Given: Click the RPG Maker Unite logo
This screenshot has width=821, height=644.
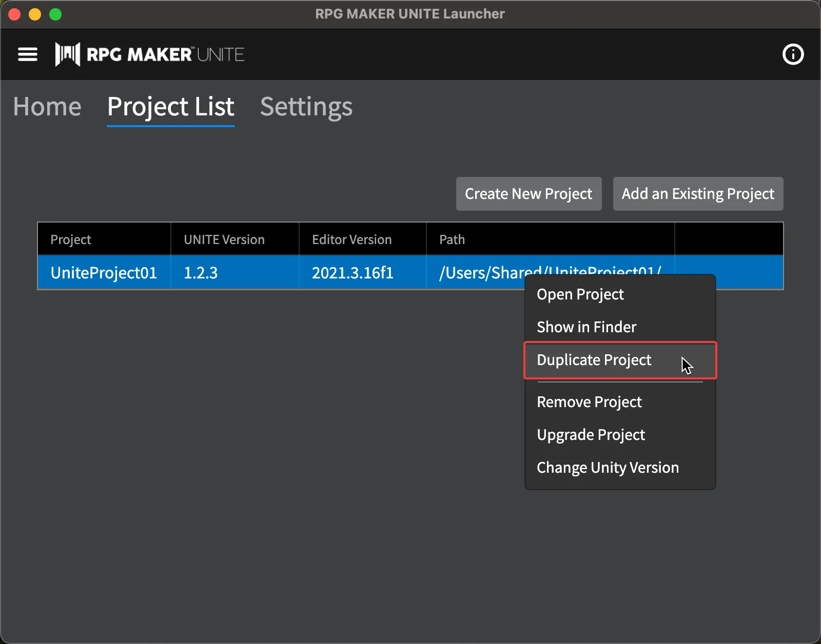Looking at the screenshot, I should [150, 54].
